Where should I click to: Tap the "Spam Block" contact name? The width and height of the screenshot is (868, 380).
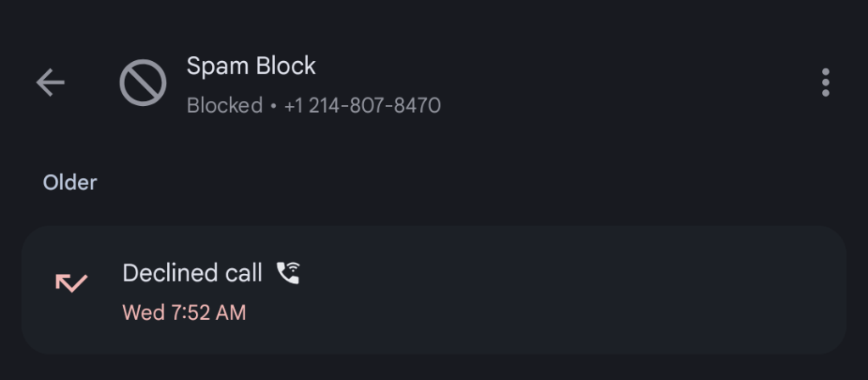[x=251, y=65]
